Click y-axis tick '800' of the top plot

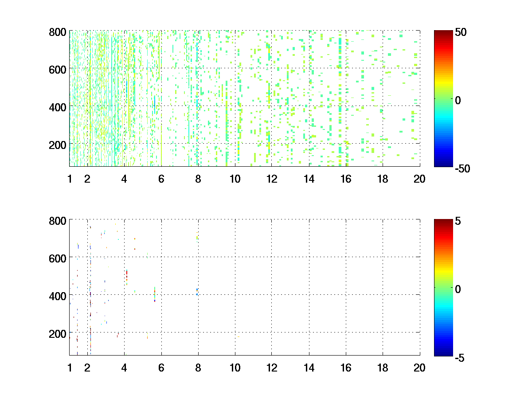(x=58, y=32)
